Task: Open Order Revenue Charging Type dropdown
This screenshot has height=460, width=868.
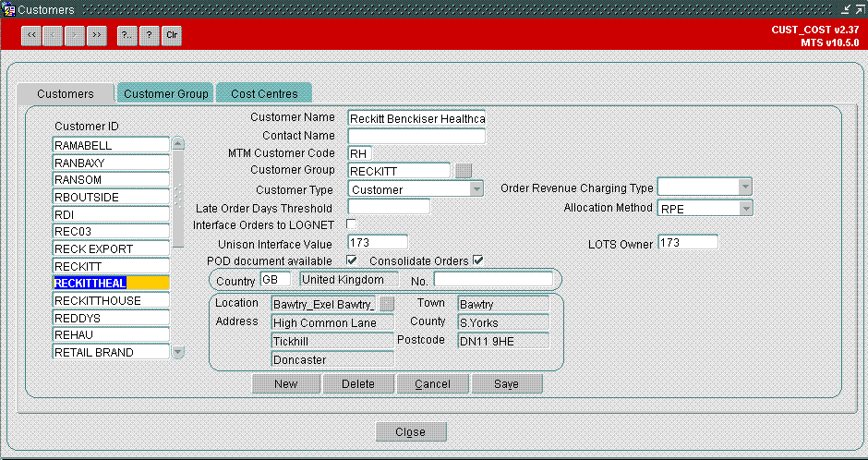Action: (745, 188)
